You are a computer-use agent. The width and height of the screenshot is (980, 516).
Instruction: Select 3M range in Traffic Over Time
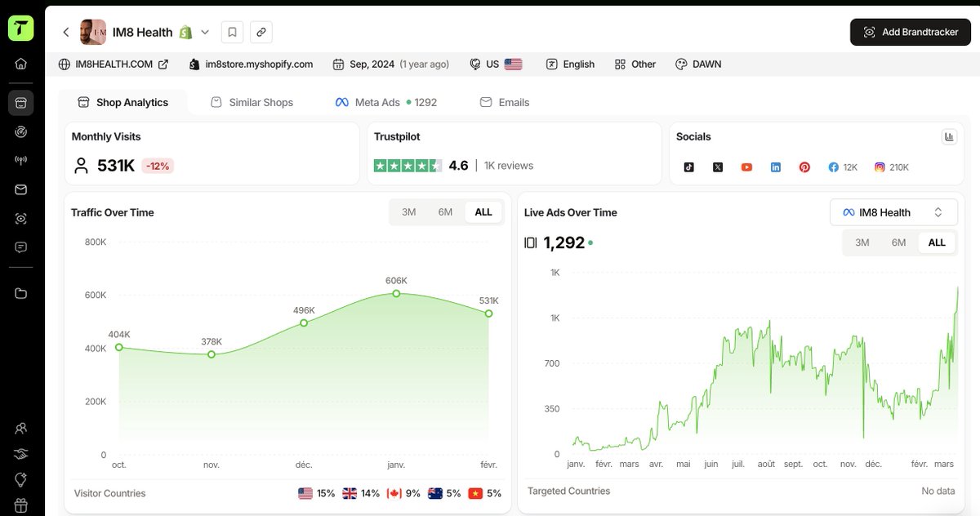pyautogui.click(x=408, y=212)
